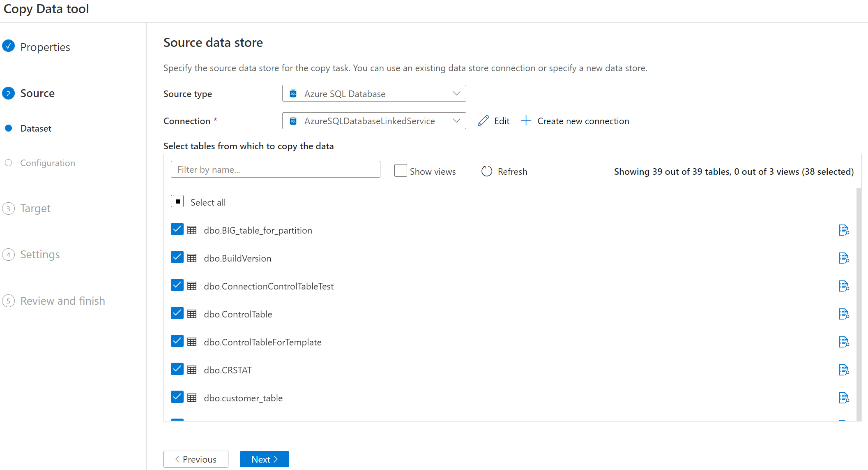Click the preview icon for dbo.customer_table
The height and width of the screenshot is (470, 868).
pos(844,398)
